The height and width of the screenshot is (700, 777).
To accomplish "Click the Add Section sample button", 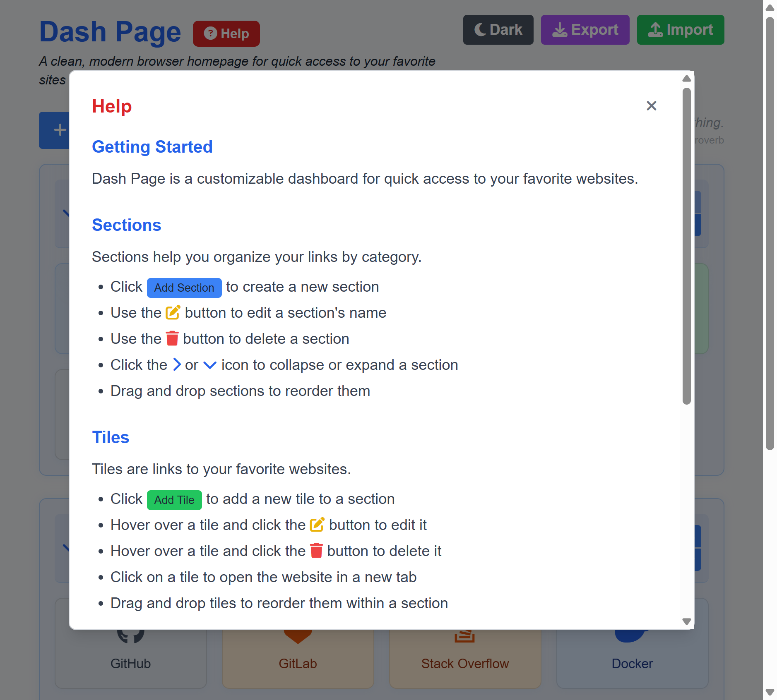I will click(184, 288).
